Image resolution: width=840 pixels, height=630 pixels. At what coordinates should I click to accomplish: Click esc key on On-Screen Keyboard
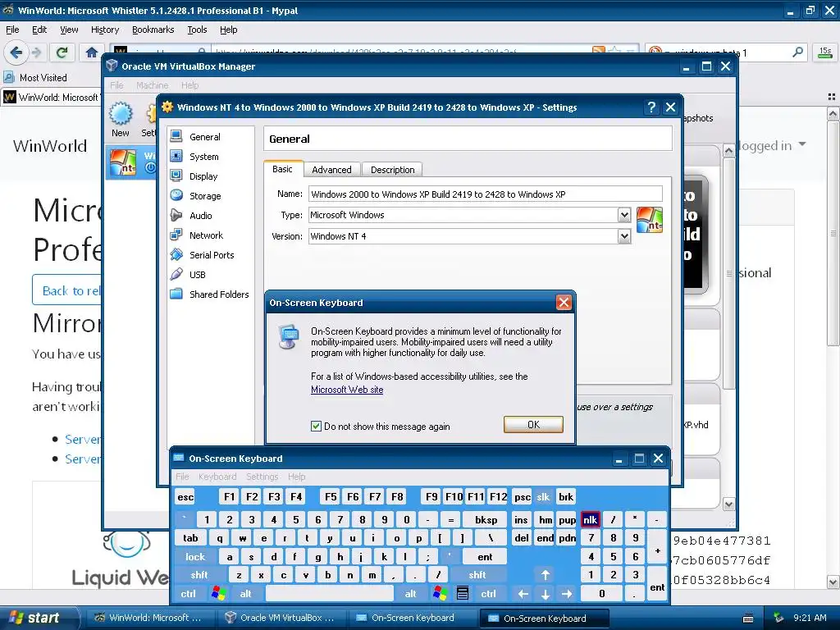(185, 496)
